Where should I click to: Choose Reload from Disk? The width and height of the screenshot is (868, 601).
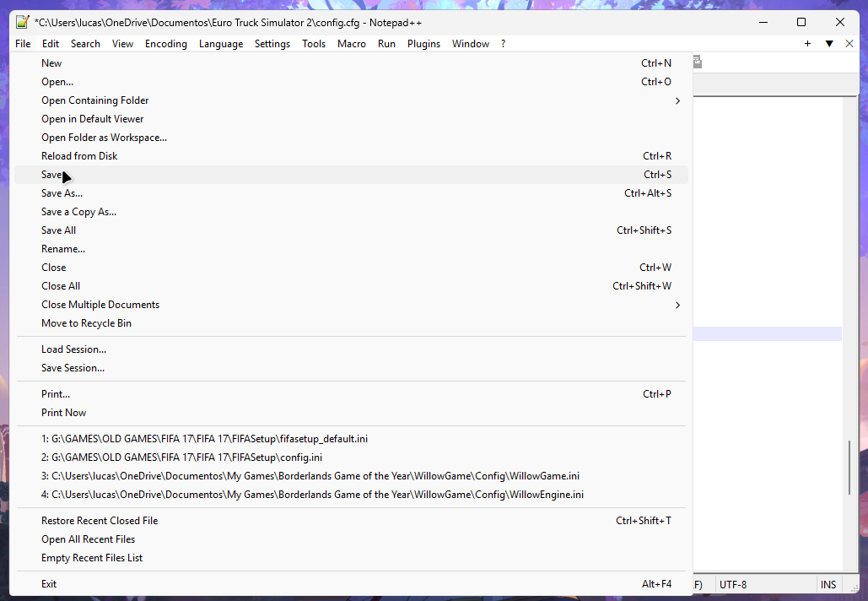(x=352, y=156)
